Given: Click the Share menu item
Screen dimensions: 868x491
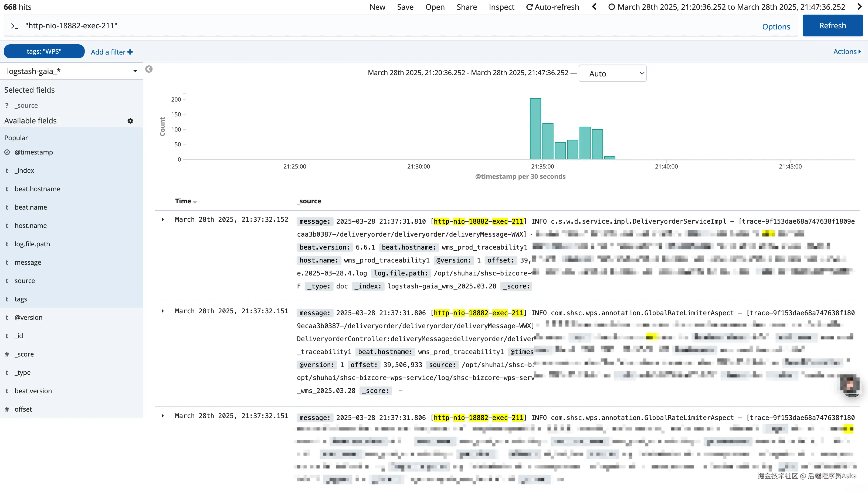Looking at the screenshot, I should (x=466, y=7).
